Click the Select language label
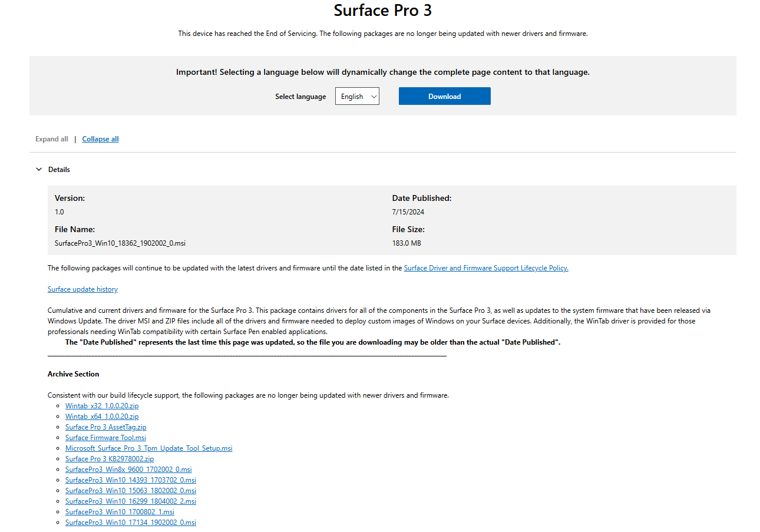Viewport: 760px width, 532px height. [300, 97]
